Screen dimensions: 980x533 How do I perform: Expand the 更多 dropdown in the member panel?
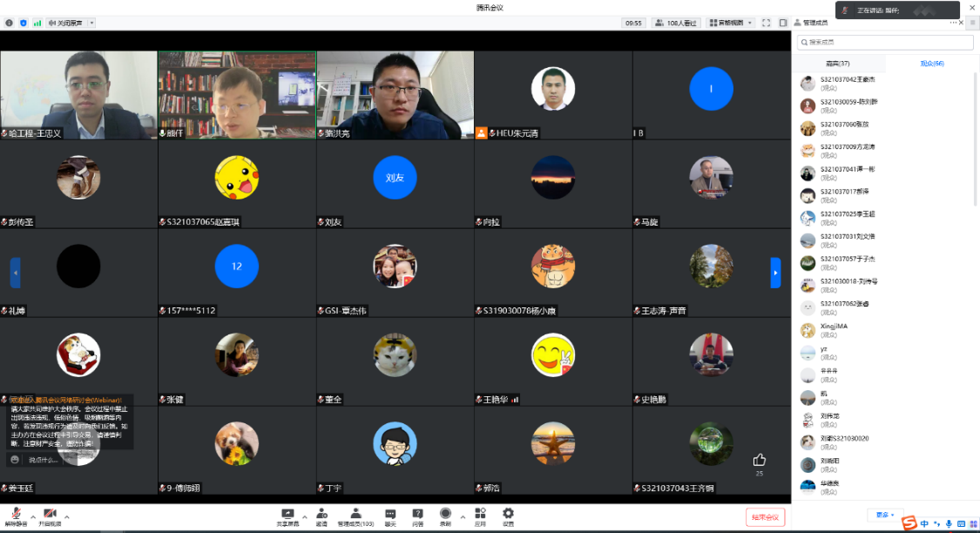[x=885, y=515]
